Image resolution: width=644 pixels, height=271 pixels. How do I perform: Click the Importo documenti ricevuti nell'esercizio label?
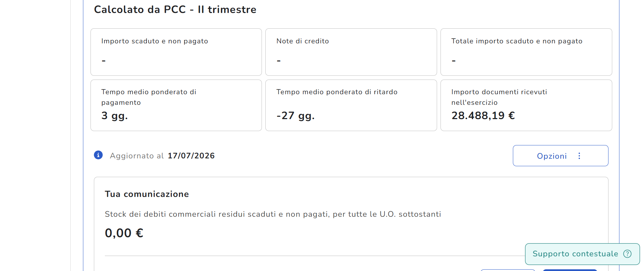(x=499, y=97)
